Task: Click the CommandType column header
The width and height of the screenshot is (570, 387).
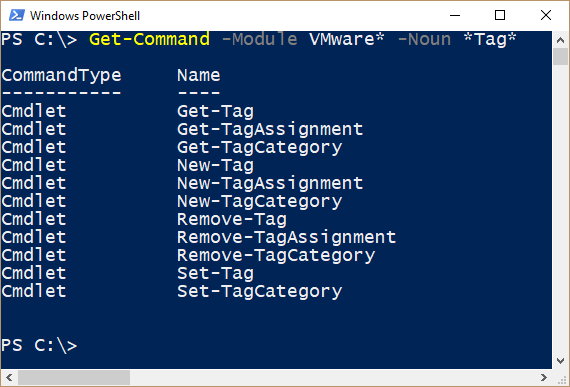Action: [x=61, y=76]
